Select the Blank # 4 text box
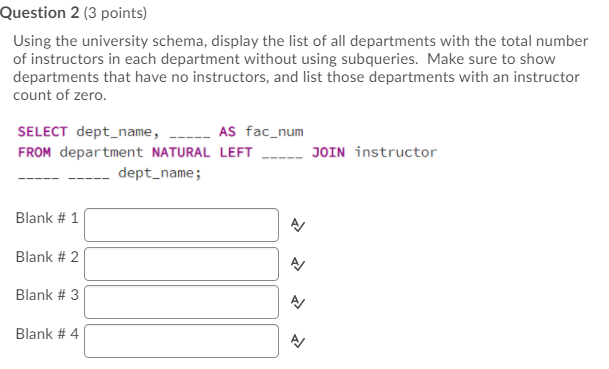 click(181, 341)
